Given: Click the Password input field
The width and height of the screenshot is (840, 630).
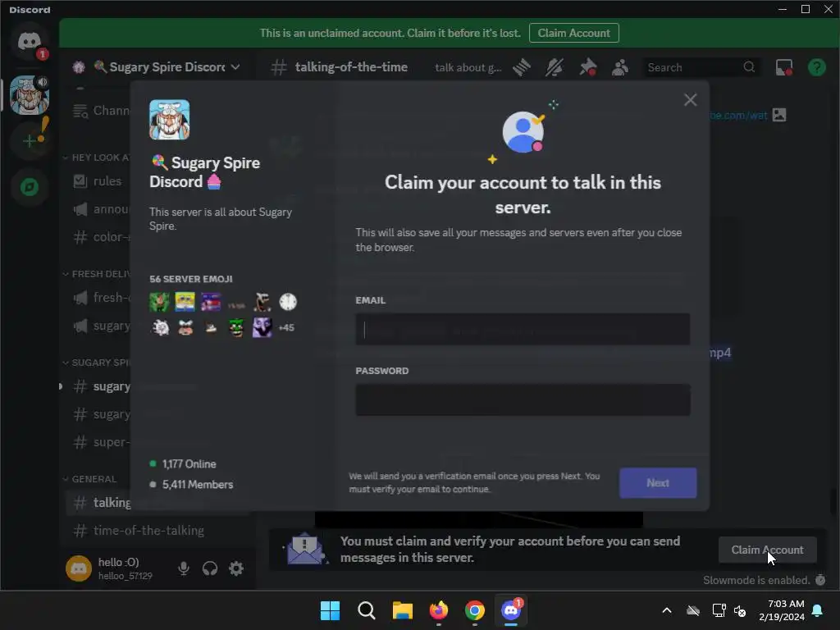Looking at the screenshot, I should point(523,399).
